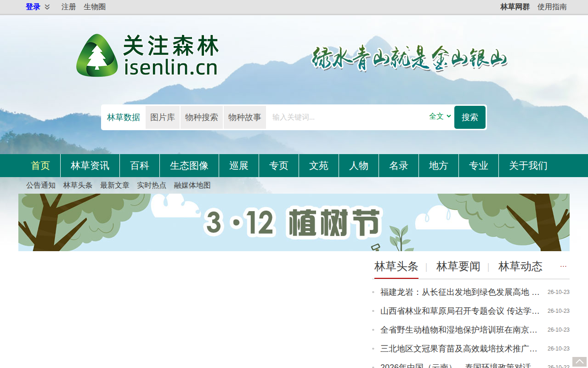Open 巡展 navigation menu item
This screenshot has width=588, height=368.
pyautogui.click(x=239, y=166)
